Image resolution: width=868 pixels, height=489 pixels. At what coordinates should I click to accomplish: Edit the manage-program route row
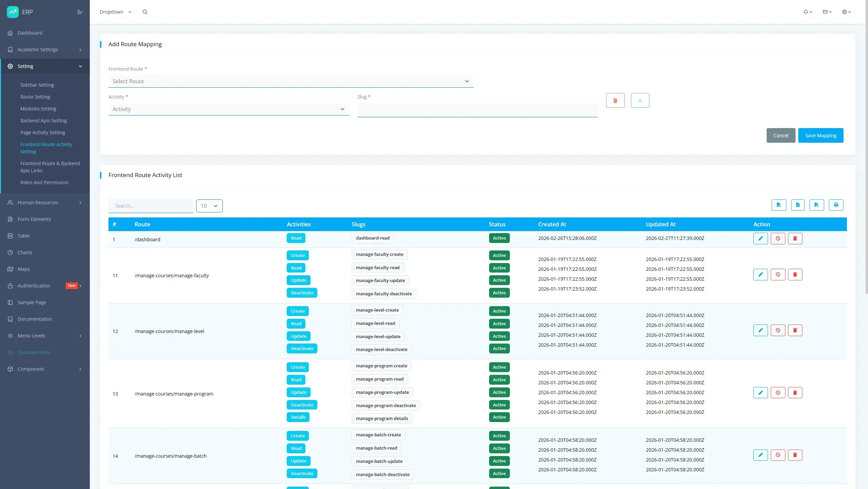[x=761, y=392]
